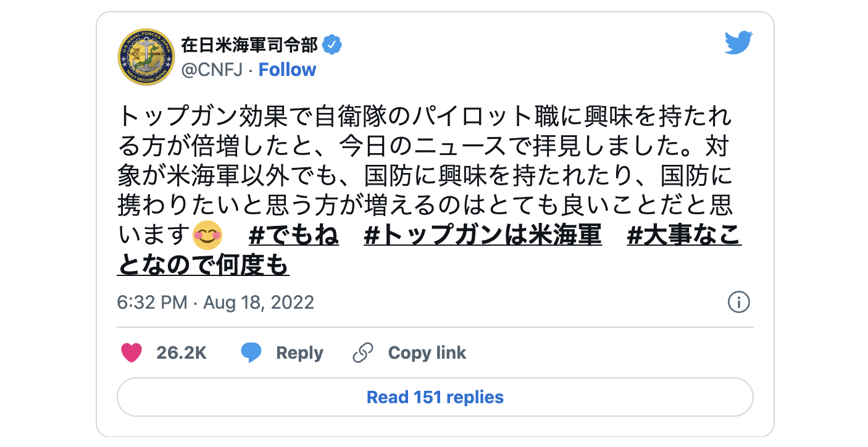This screenshot has height=447, width=868.
Task: Click the chain link icon
Action: coord(362,353)
